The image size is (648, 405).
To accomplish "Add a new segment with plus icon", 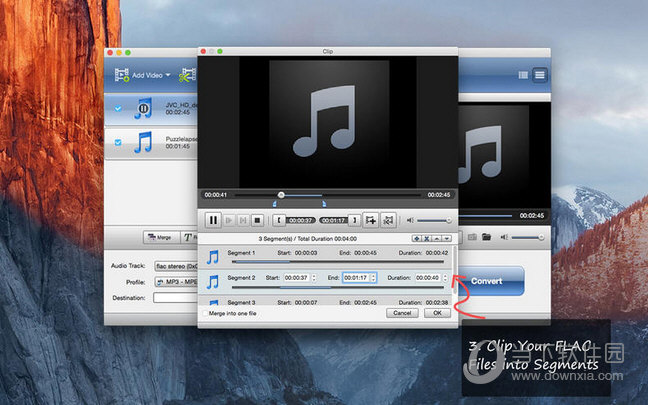I will point(371,220).
